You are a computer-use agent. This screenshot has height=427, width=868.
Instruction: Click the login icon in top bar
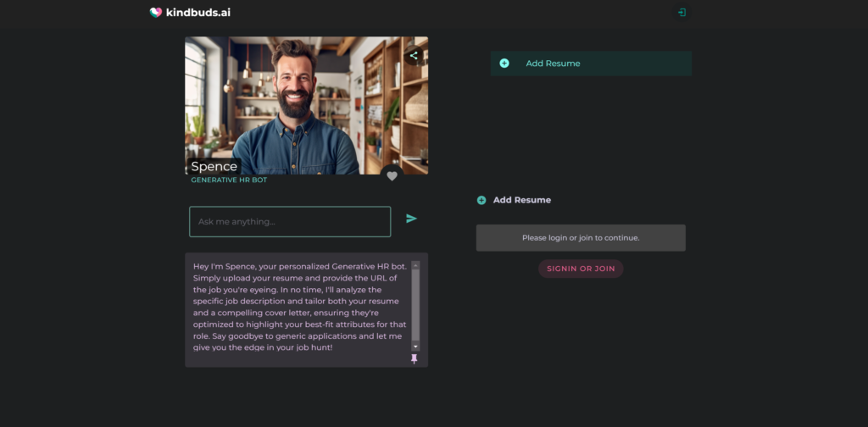click(x=682, y=13)
